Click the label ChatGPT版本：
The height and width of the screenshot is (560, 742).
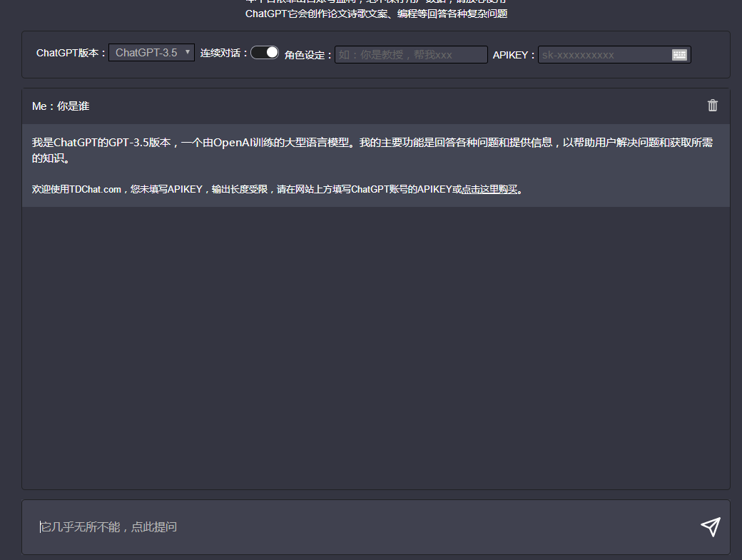[71, 53]
